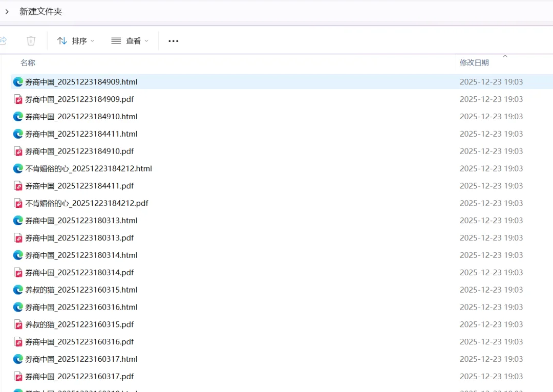Select file name 券商中国_20251223184909.html
The height and width of the screenshot is (392, 553).
click(81, 82)
